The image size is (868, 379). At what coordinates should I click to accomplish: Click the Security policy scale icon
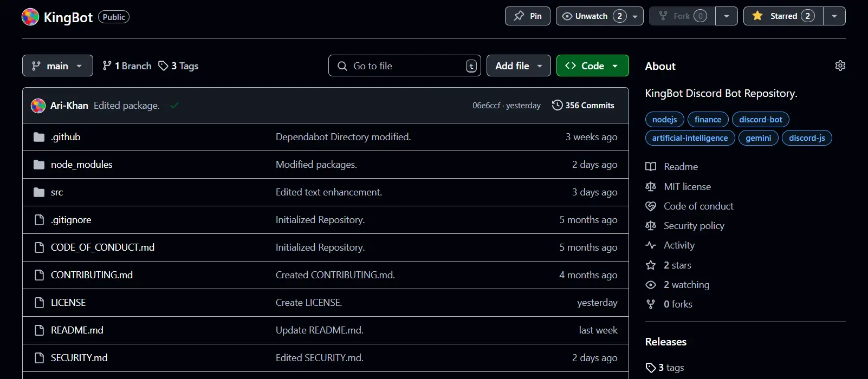651,226
